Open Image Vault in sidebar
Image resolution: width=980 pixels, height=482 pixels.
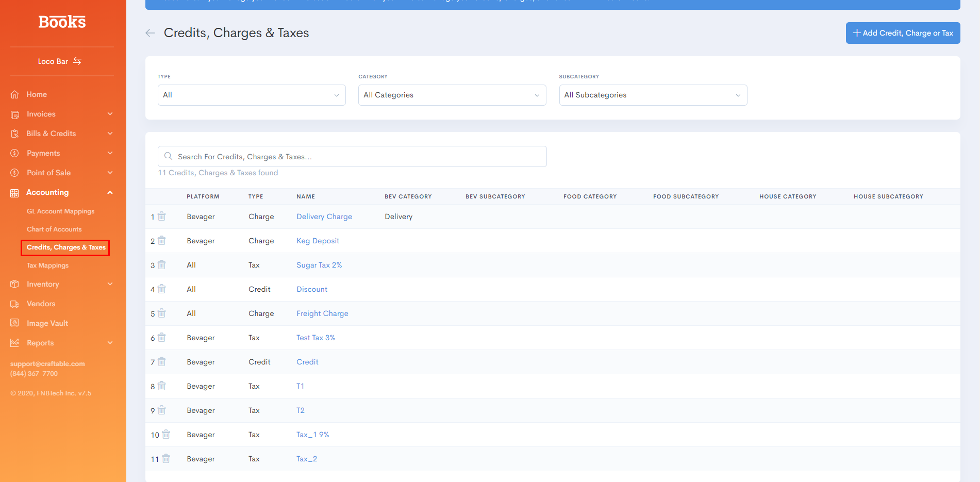click(47, 323)
